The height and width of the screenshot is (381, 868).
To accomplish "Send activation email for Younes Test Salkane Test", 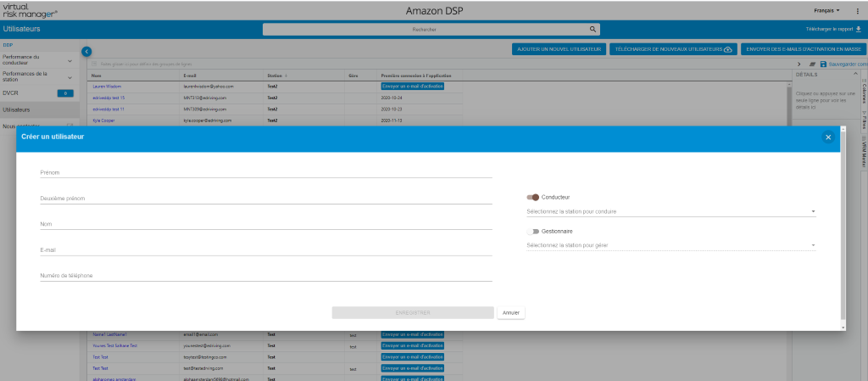I will (413, 345).
